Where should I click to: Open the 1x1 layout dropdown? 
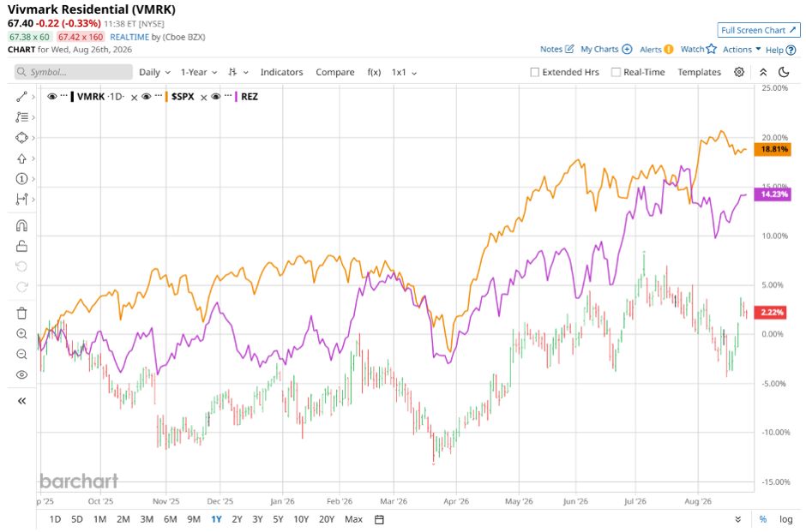[404, 73]
